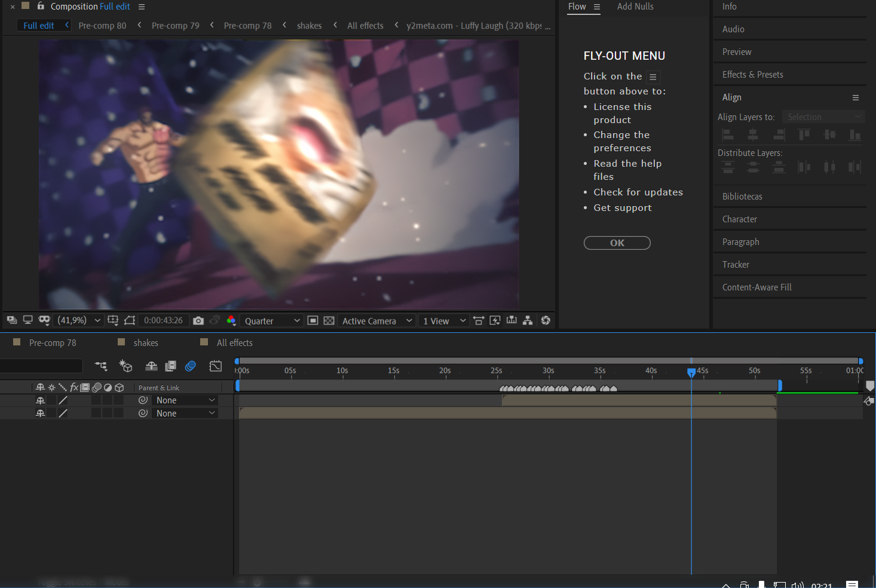Open the Graph Editor

(x=216, y=366)
